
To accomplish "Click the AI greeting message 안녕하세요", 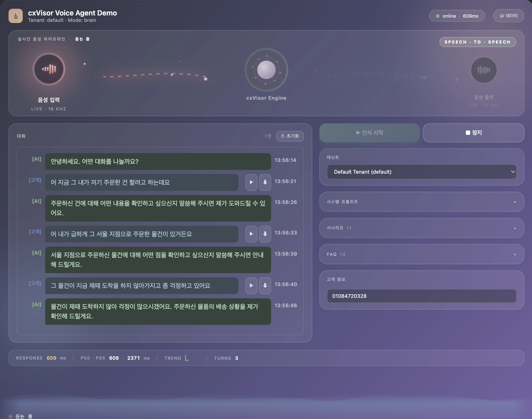I will pos(158,161).
